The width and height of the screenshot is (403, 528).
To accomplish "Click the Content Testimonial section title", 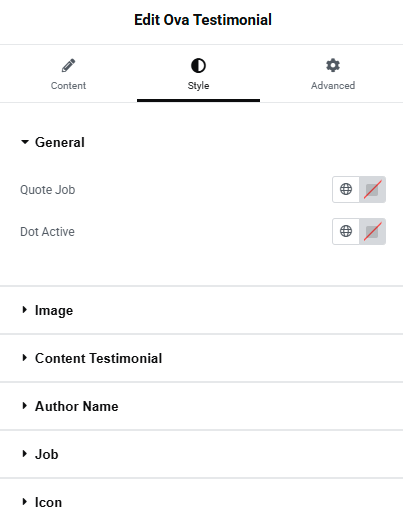I will (x=99, y=358).
